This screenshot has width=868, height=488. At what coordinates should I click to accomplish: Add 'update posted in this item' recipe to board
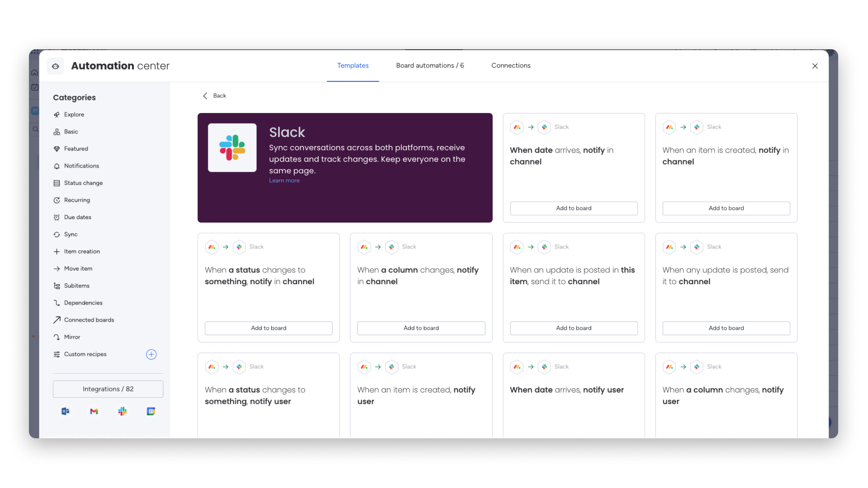[x=574, y=328]
